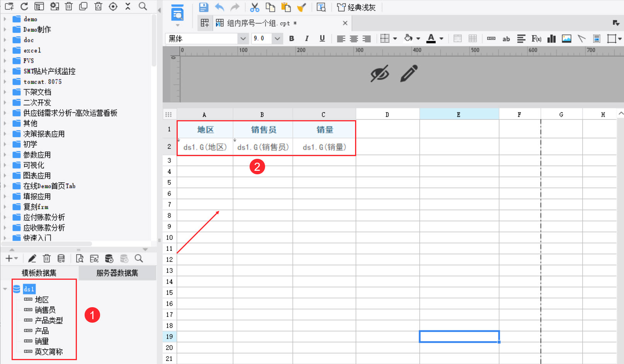
Task: Click the trash delete icon in file toolbar
Action: (69, 6)
